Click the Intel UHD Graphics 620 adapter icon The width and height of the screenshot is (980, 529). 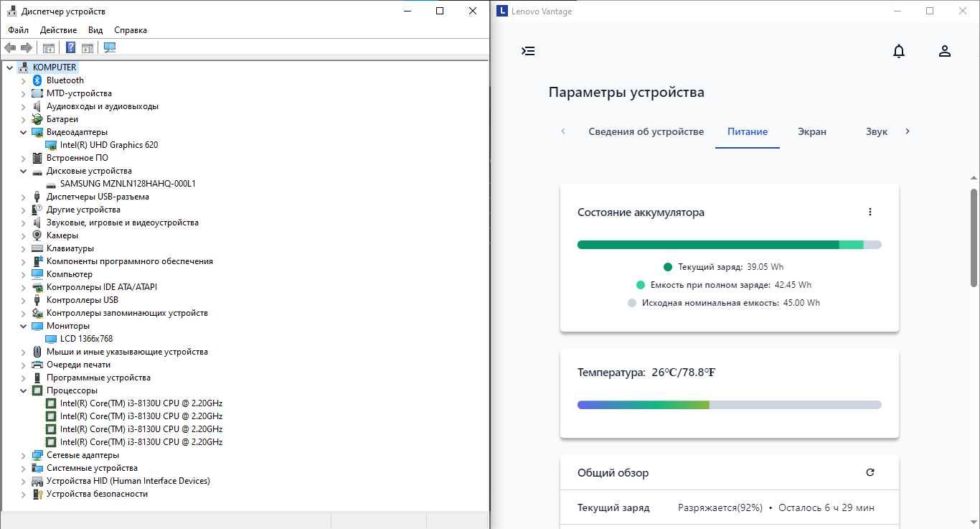point(51,145)
